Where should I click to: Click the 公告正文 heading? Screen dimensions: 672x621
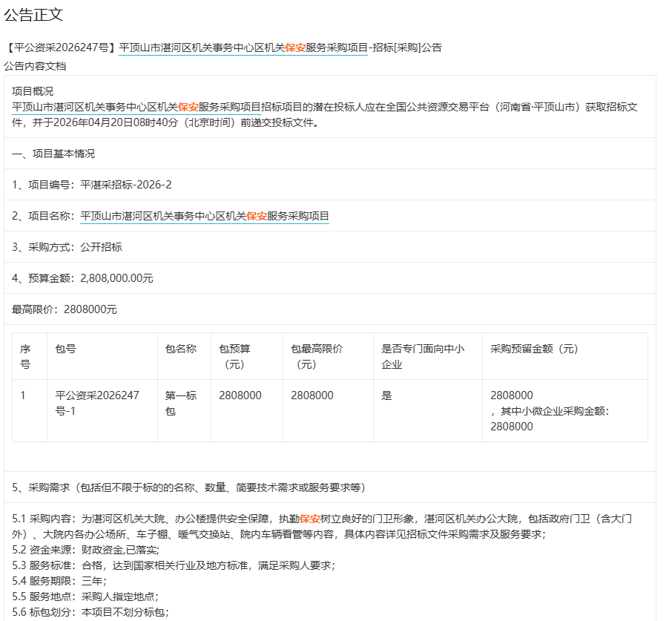coord(33,14)
